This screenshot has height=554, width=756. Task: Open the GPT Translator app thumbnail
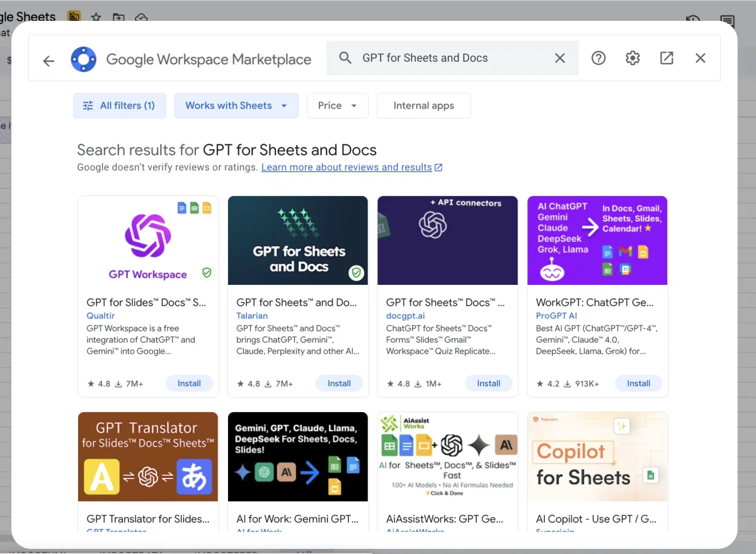point(148,457)
